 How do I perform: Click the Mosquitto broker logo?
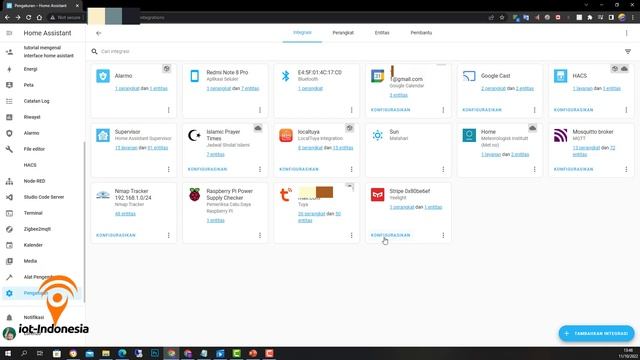point(560,135)
